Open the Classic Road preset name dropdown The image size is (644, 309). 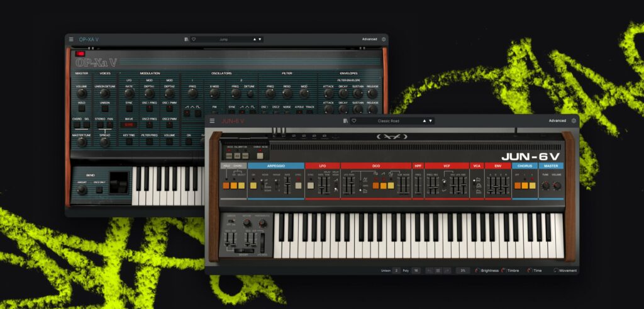point(389,121)
